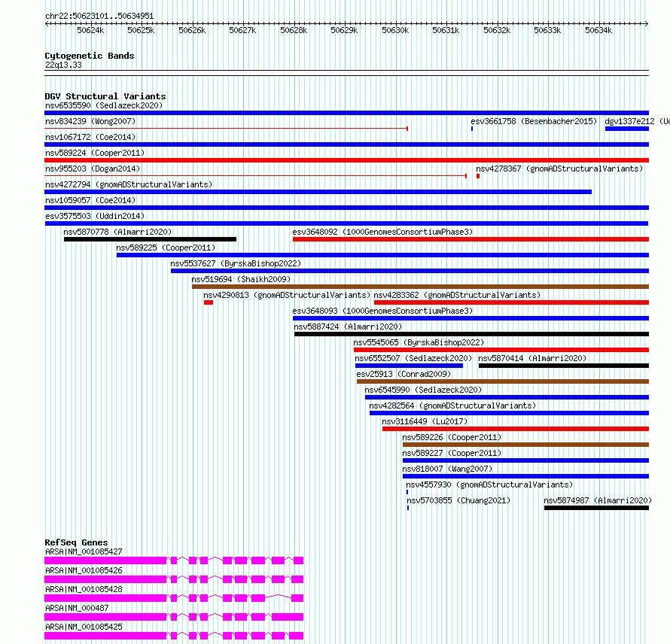Select the red nsv3116449 variant bar
670x644 pixels.
[x=516, y=429]
